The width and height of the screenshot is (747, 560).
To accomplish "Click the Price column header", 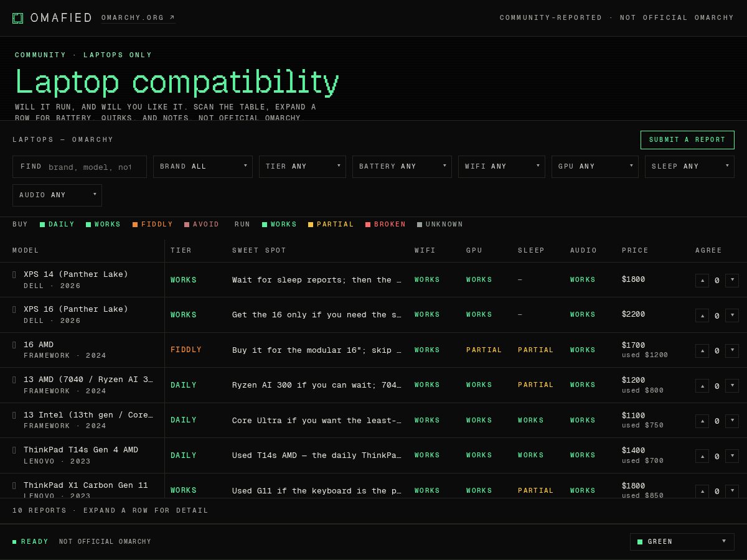I will [635, 251].
